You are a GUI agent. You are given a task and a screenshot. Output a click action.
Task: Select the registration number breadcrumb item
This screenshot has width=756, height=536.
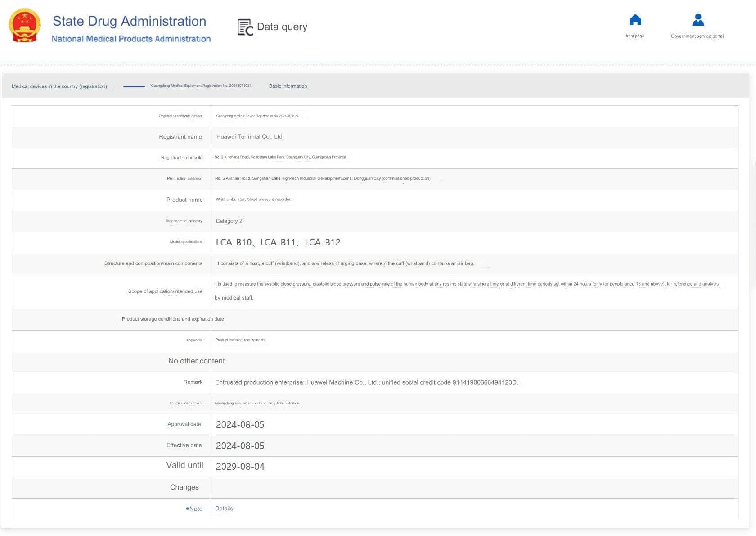click(x=201, y=86)
